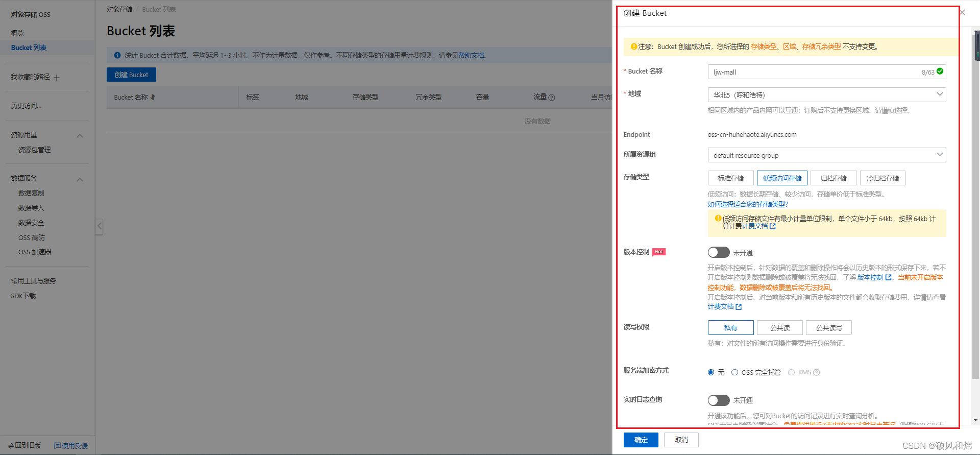The width and height of the screenshot is (980, 455).
Task: Click into the Bucket 名称 input field
Action: 826,72
